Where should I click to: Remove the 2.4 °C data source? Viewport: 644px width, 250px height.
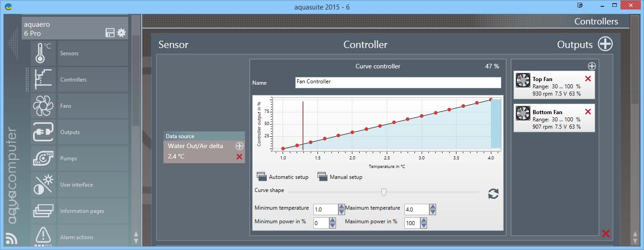(240, 157)
